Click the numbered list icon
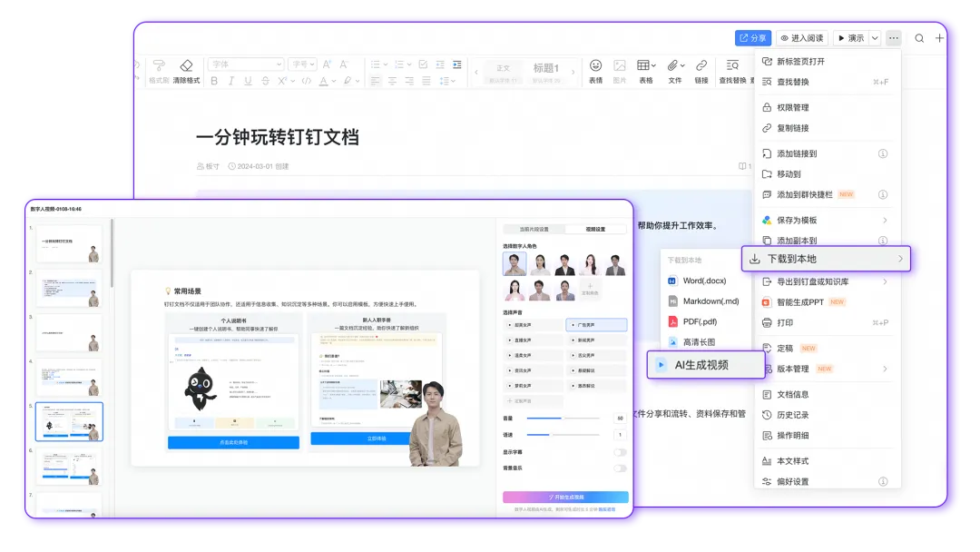The image size is (980, 552). click(398, 64)
